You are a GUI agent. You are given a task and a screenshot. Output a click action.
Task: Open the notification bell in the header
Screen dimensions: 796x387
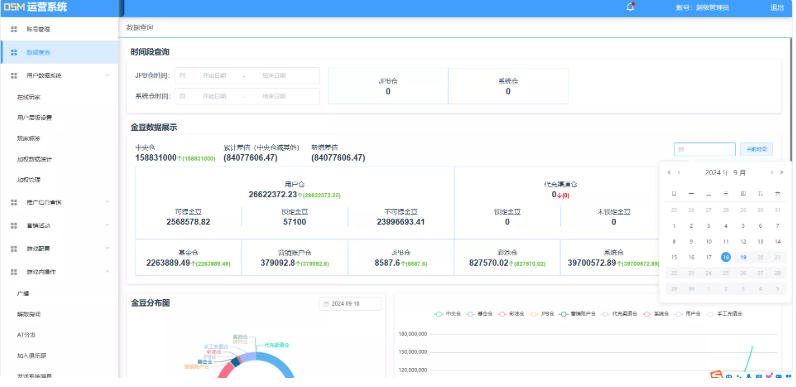tap(631, 7)
